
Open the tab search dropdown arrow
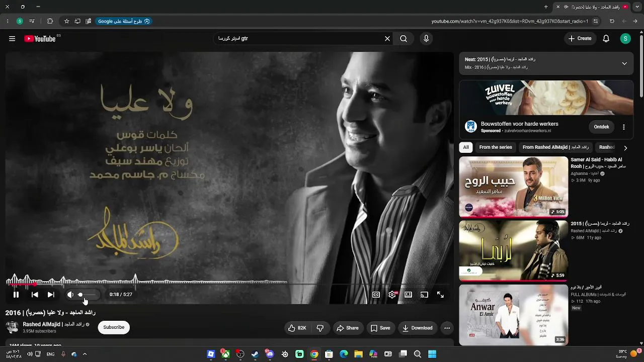[636, 7]
